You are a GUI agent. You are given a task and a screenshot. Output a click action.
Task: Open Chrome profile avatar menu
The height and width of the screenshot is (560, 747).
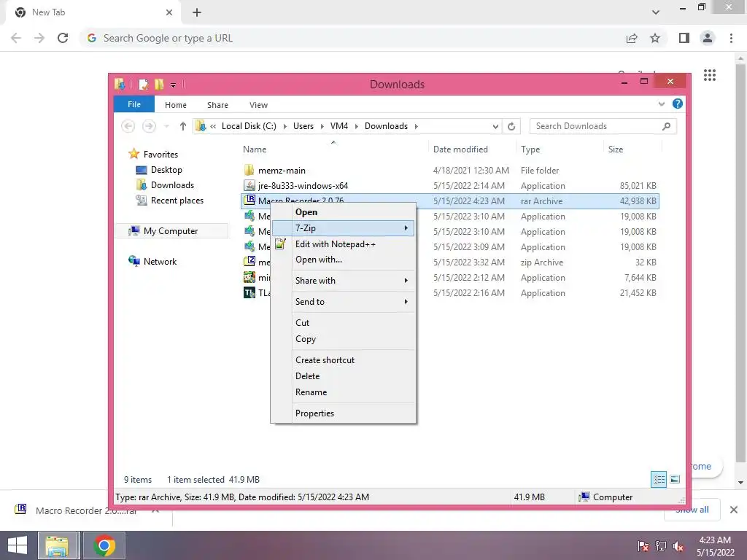[x=708, y=38]
